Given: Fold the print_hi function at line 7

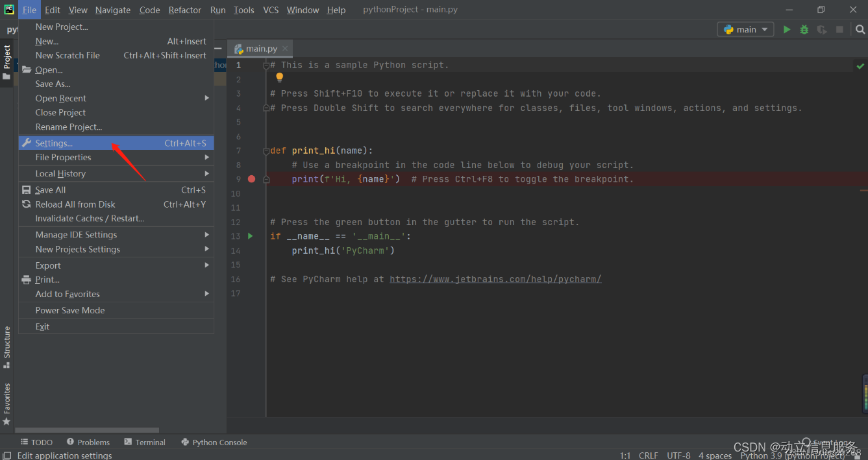Looking at the screenshot, I should tap(266, 151).
